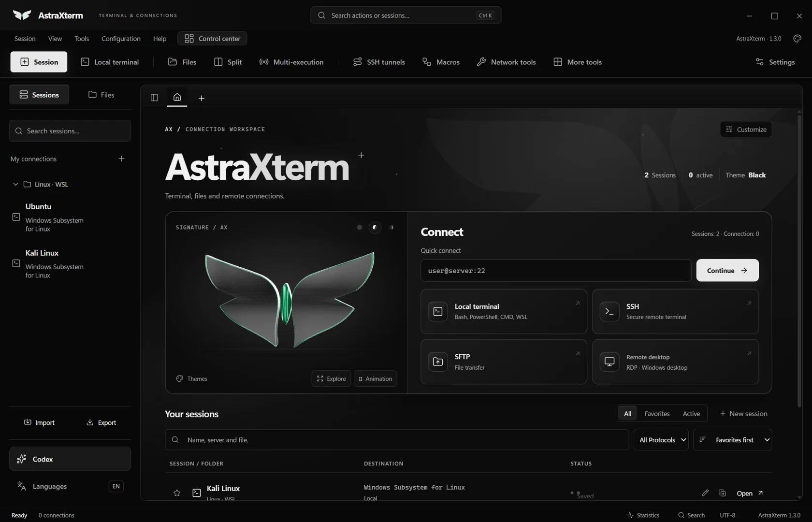
Task: Click the Quick connect input field
Action: (556, 271)
